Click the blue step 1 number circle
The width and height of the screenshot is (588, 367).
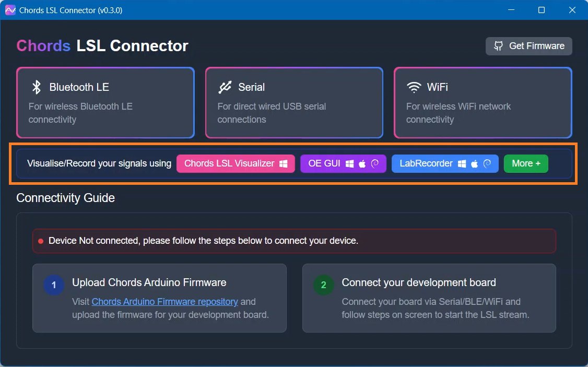pyautogui.click(x=54, y=285)
